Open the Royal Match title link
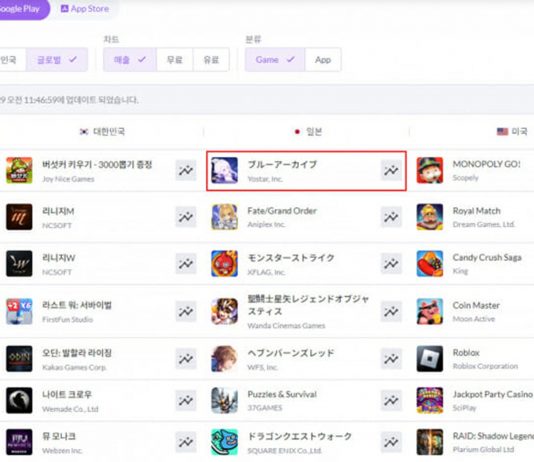Image resolution: width=534 pixels, height=462 pixels. point(476,211)
